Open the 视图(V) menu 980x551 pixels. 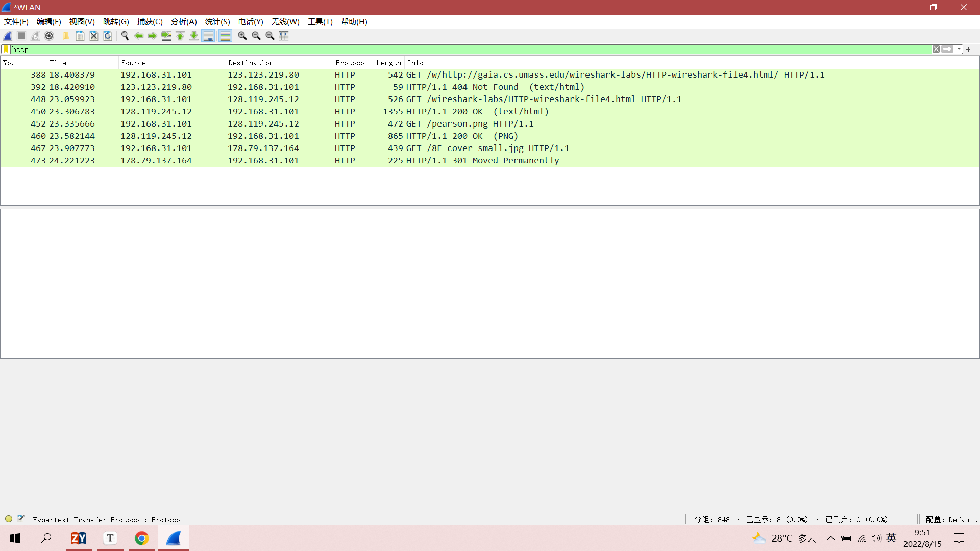tap(82, 22)
